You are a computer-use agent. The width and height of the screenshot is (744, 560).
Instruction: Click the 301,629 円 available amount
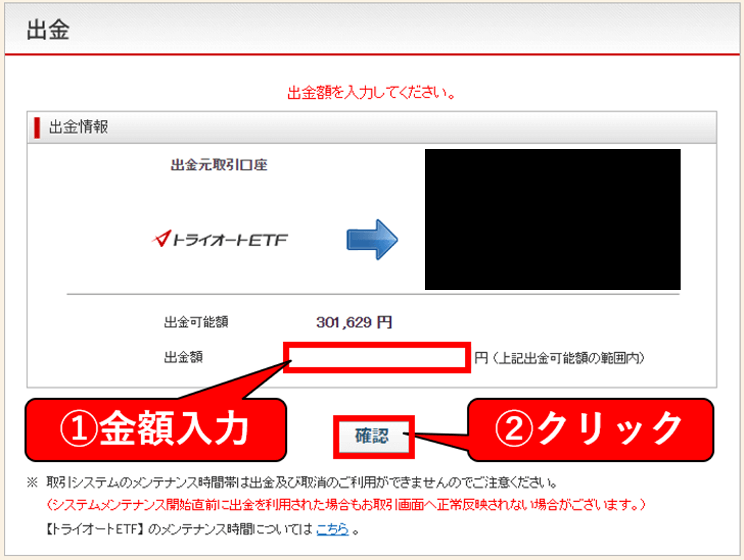pyautogui.click(x=354, y=322)
